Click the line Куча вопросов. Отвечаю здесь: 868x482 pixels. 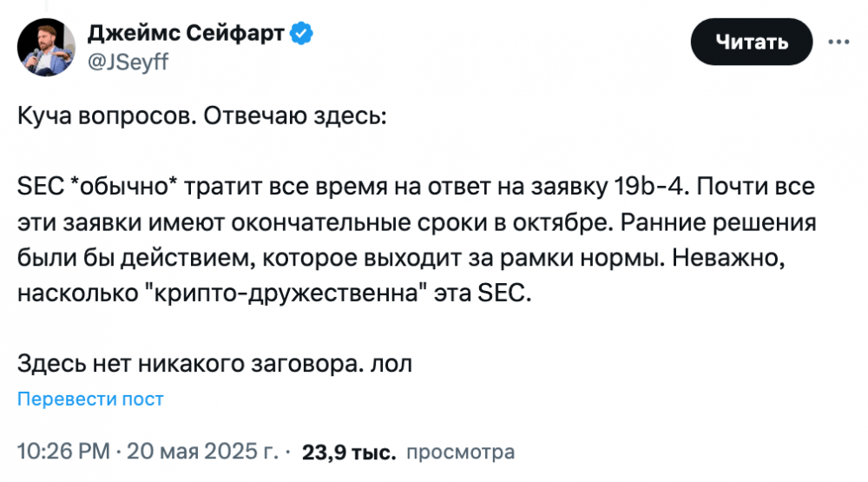click(202, 116)
